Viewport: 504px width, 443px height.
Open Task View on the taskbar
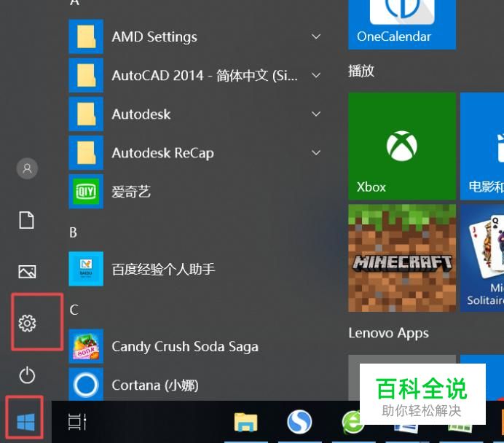coord(77,421)
